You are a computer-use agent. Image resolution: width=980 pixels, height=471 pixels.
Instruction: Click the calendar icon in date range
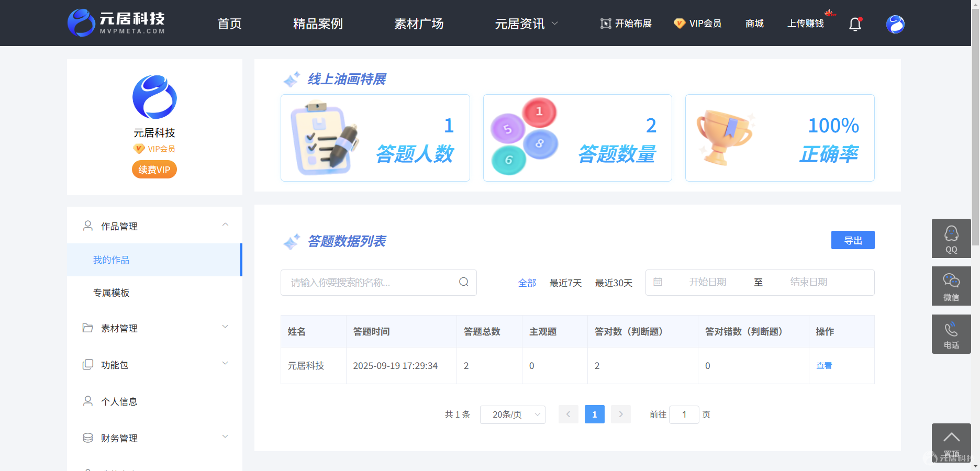coord(658,282)
